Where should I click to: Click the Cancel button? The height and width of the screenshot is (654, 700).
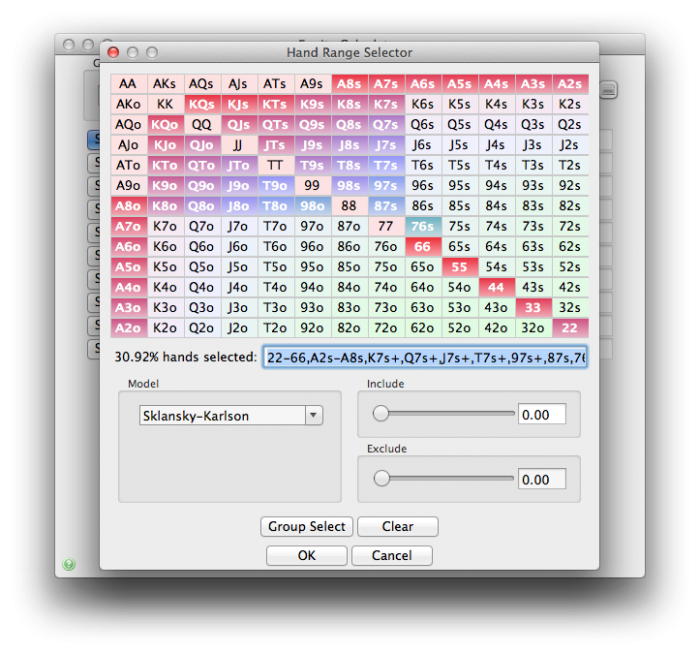tap(392, 555)
